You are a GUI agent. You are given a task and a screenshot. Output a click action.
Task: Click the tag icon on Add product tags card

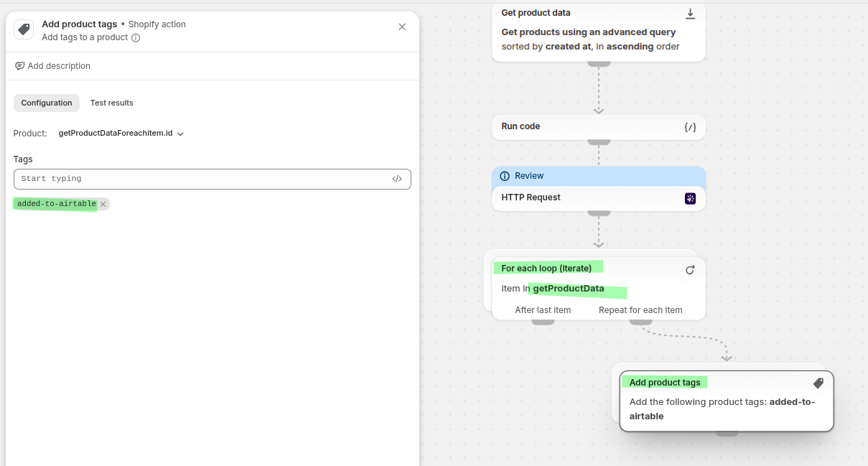coord(818,383)
